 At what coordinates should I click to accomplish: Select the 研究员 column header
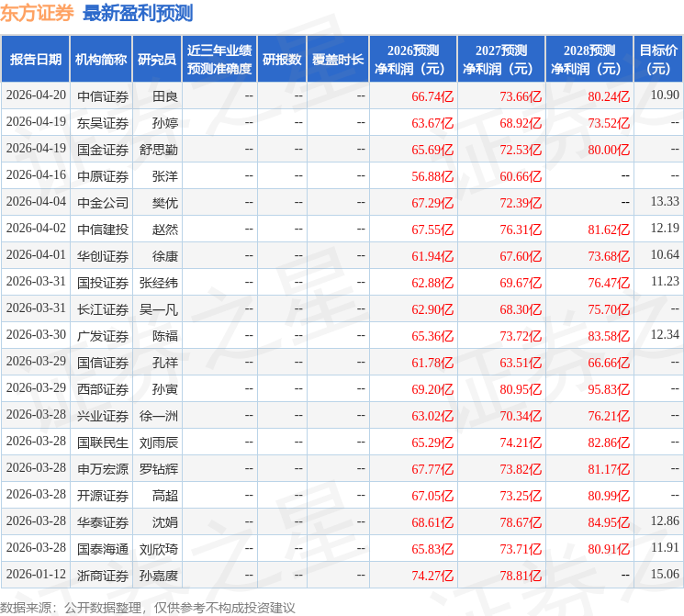[157, 60]
